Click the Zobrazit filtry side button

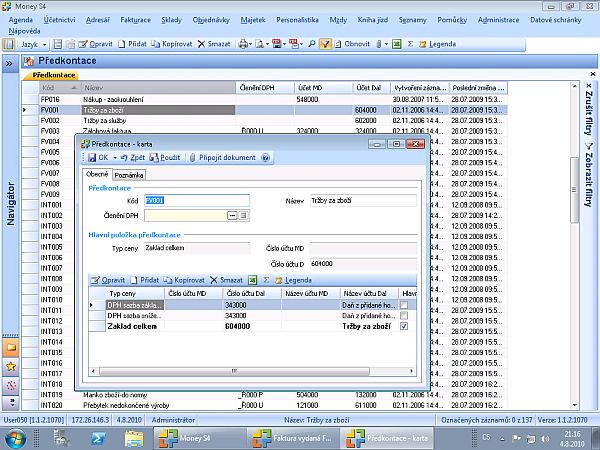[589, 174]
